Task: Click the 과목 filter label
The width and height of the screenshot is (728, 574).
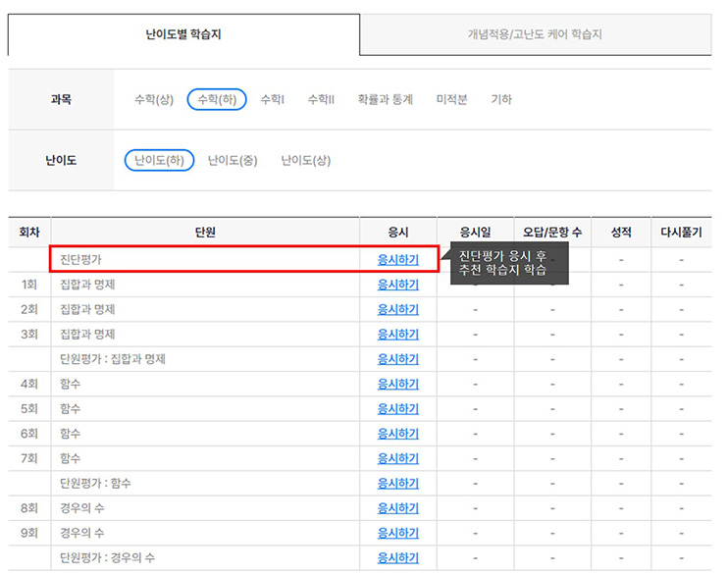Action: point(61,99)
